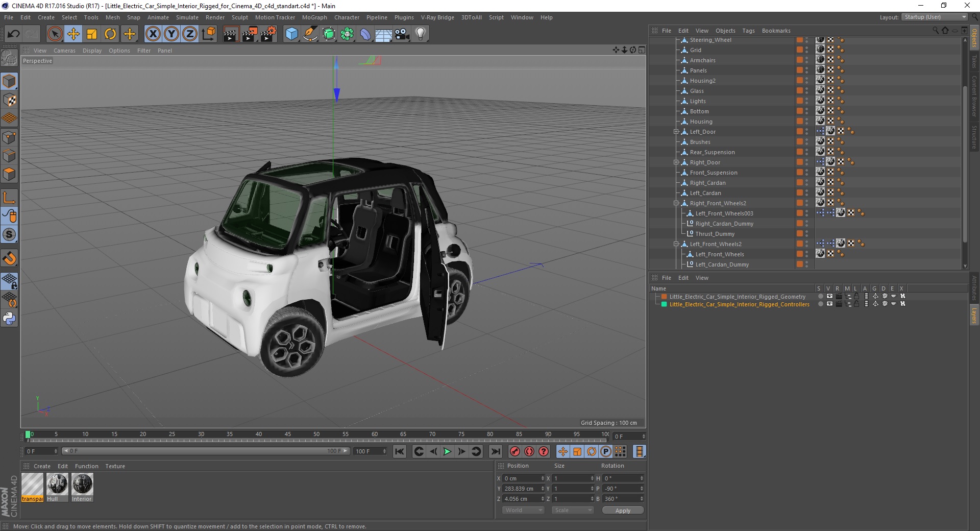The height and width of the screenshot is (531, 980).
Task: Select the Steering_Wheel object
Action: 710,40
